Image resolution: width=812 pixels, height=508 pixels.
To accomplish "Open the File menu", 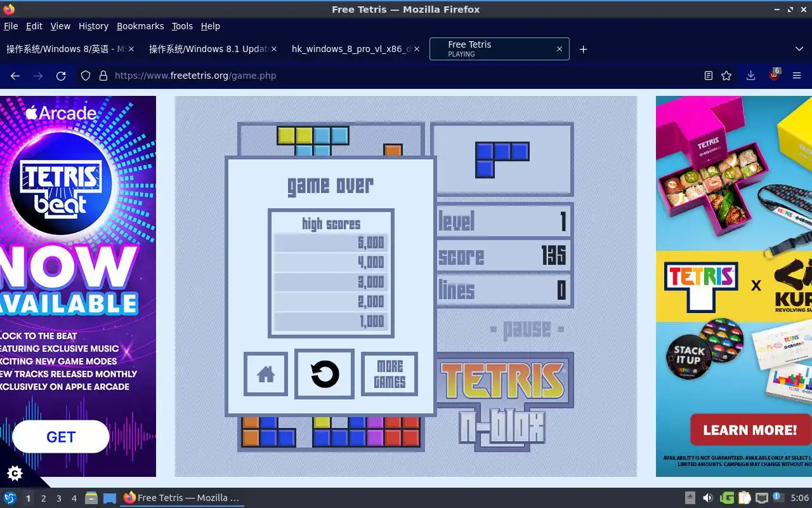I will pyautogui.click(x=11, y=26).
